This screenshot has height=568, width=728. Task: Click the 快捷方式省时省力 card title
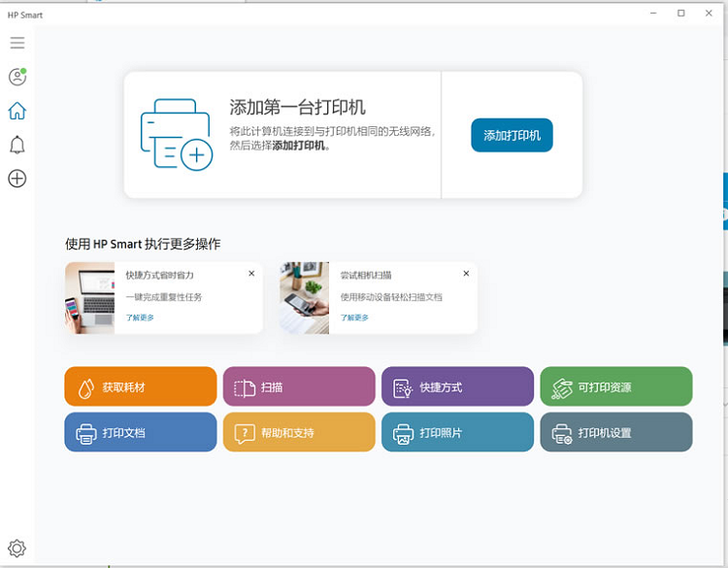pos(159,276)
